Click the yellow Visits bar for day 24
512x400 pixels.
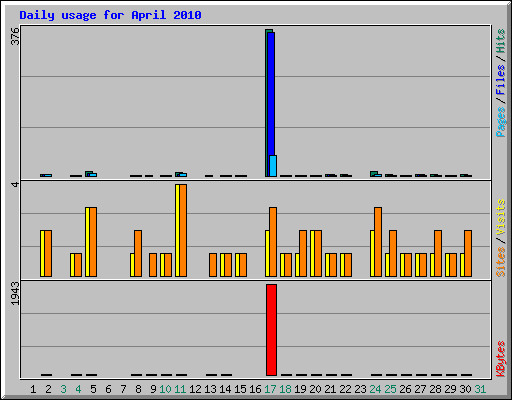click(x=372, y=253)
